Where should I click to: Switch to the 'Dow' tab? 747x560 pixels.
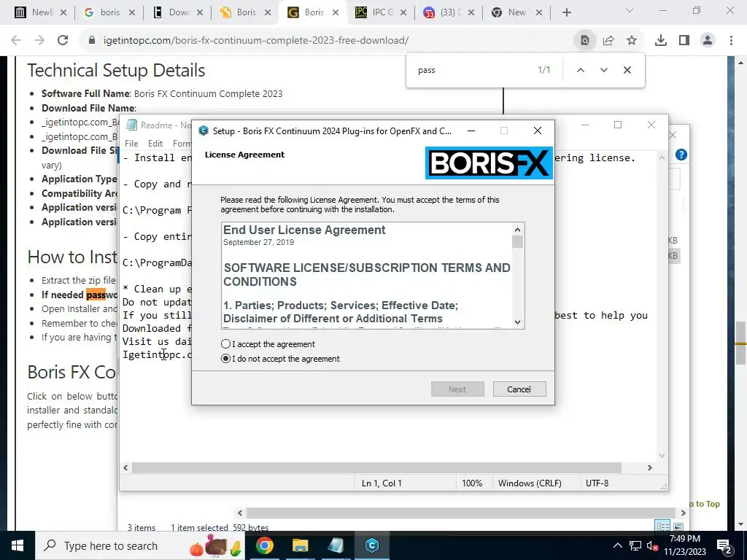point(177,12)
